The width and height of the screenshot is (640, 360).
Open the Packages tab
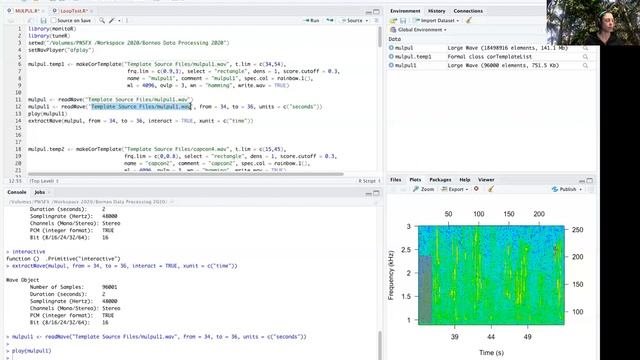click(x=440, y=180)
